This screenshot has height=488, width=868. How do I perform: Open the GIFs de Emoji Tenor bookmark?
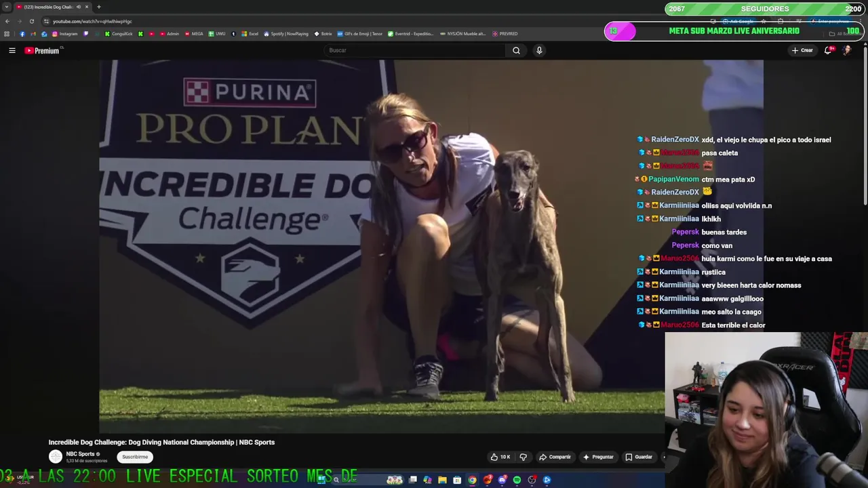click(x=360, y=34)
